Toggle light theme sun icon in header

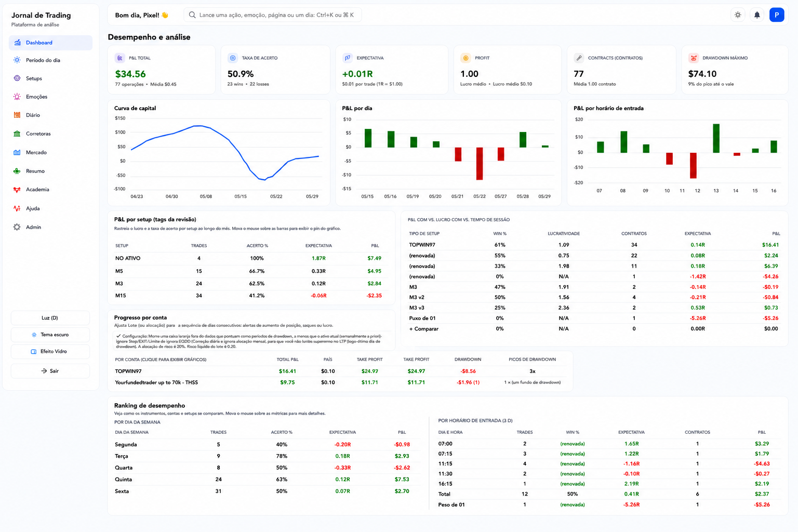pyautogui.click(x=738, y=15)
